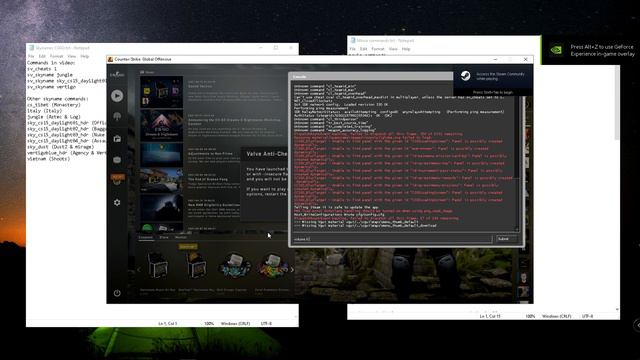Viewport: 640px width, 360px height.
Task: Select fourth colorful capsule store item
Action: [272, 265]
